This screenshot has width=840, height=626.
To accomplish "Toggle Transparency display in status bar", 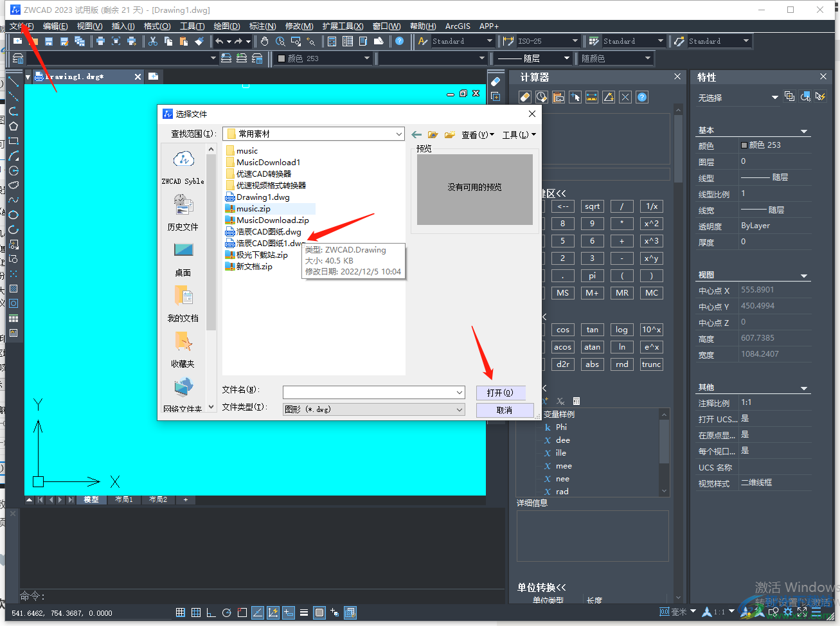I will click(319, 613).
